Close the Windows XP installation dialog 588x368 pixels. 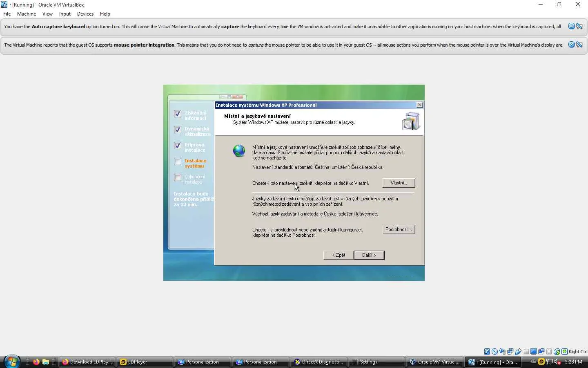coord(419,105)
